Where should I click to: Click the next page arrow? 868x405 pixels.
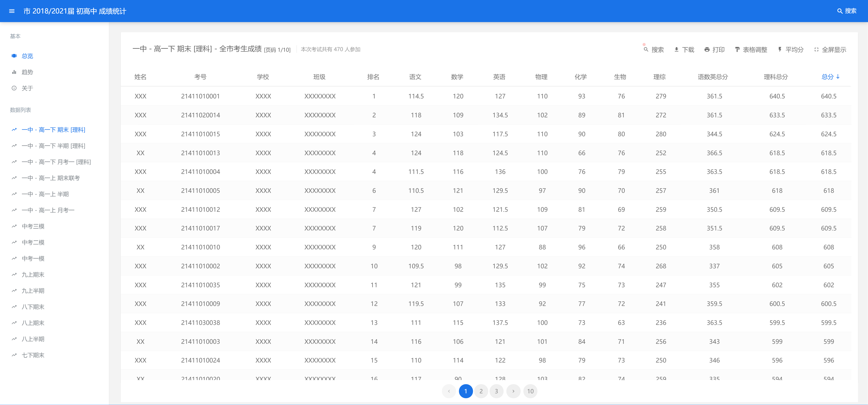click(x=513, y=391)
